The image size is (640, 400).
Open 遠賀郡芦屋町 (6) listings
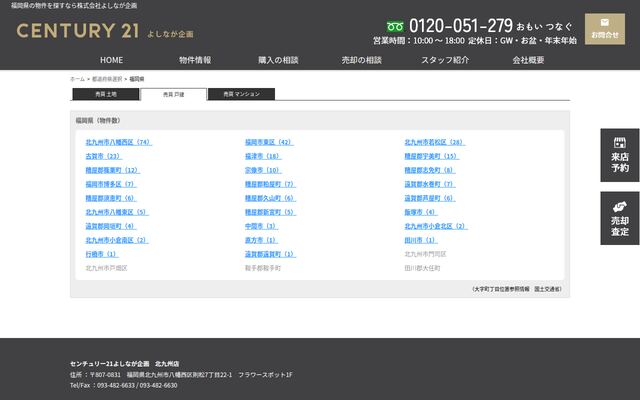tap(430, 198)
